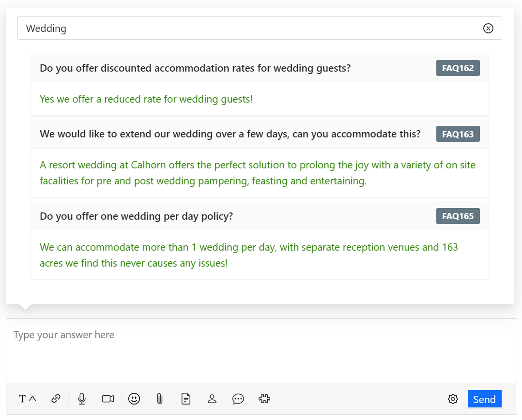The width and height of the screenshot is (522, 420).
Task: Select the discounted accommodation rates question
Action: [x=195, y=68]
